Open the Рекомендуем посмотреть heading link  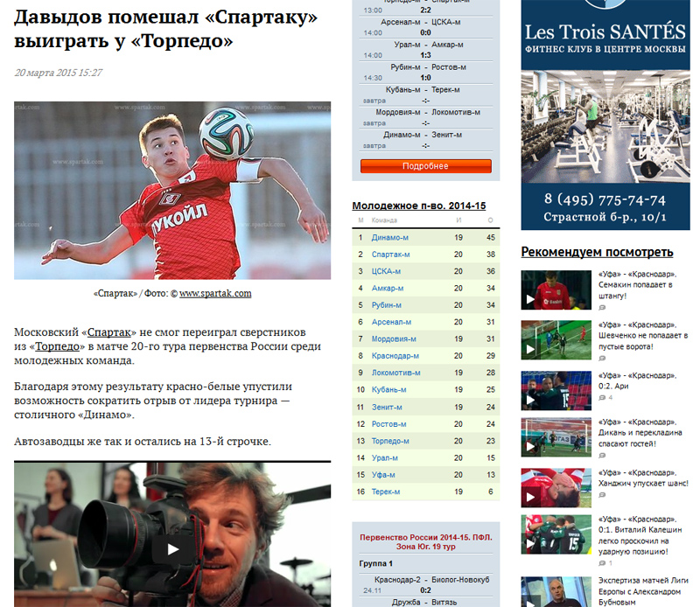click(597, 252)
